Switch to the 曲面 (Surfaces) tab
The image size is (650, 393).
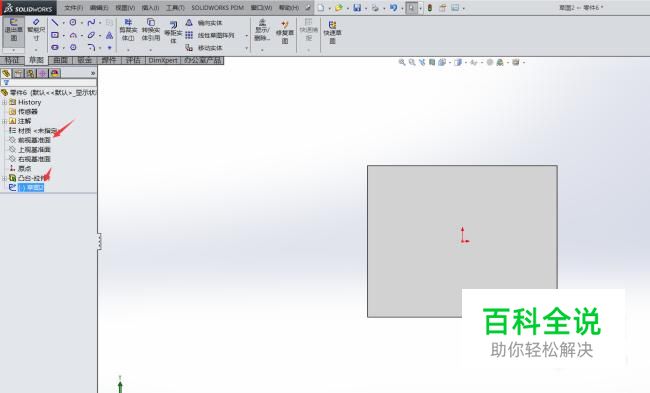click(x=61, y=61)
